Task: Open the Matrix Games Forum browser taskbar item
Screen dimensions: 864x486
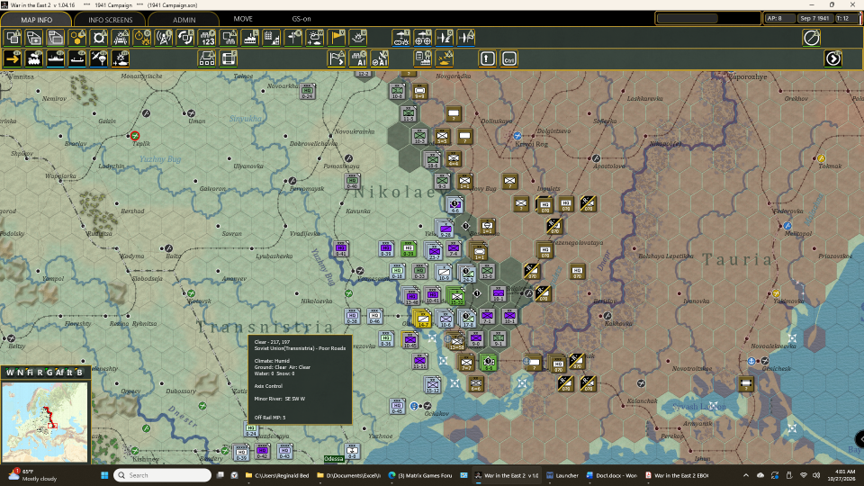Action: [421, 475]
